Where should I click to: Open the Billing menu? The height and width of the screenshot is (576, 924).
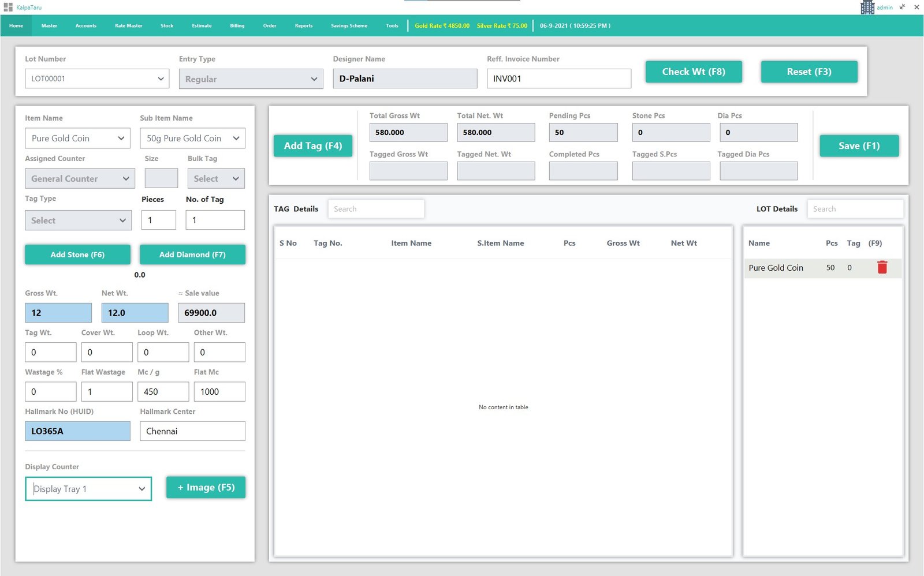pyautogui.click(x=237, y=25)
